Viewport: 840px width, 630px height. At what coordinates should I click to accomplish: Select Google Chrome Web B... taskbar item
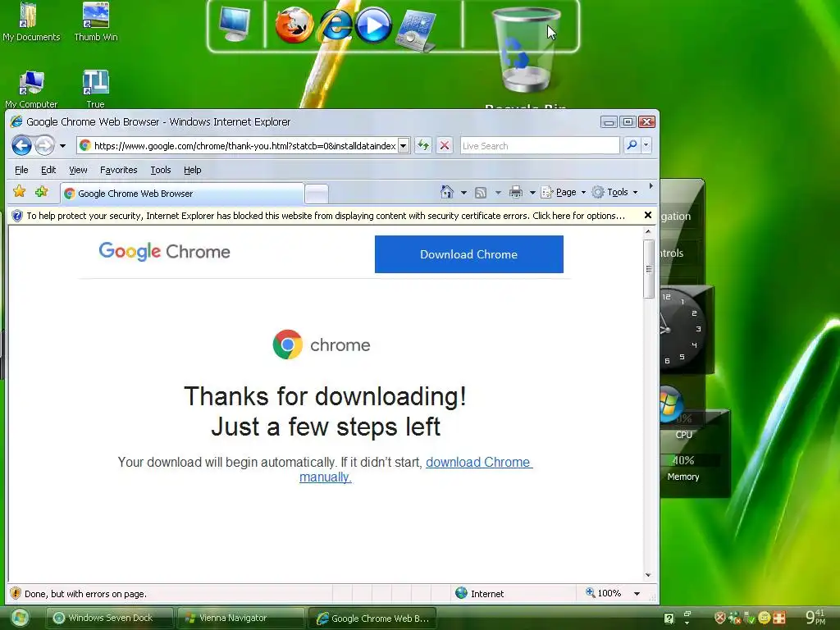click(x=373, y=619)
